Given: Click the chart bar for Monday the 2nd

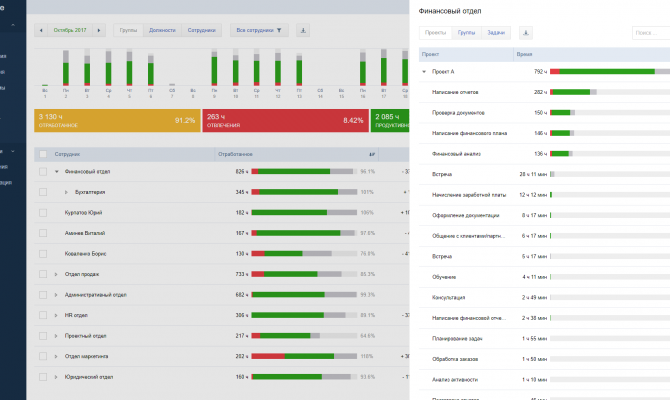Looking at the screenshot, I should coord(66,68).
